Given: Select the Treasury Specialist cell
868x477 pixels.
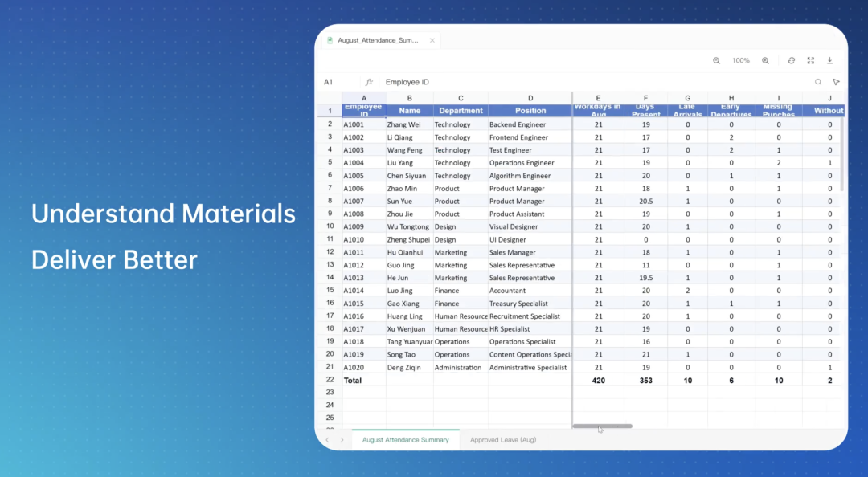Looking at the screenshot, I should pos(530,304).
